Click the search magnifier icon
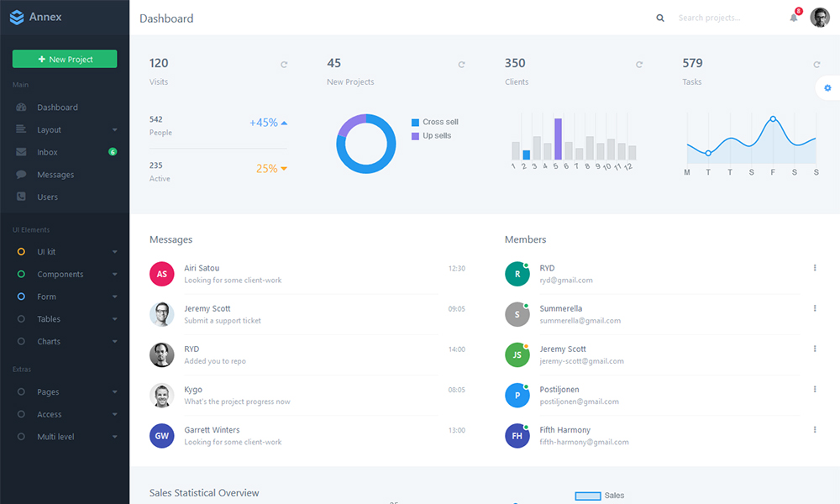The image size is (840, 504). (660, 18)
